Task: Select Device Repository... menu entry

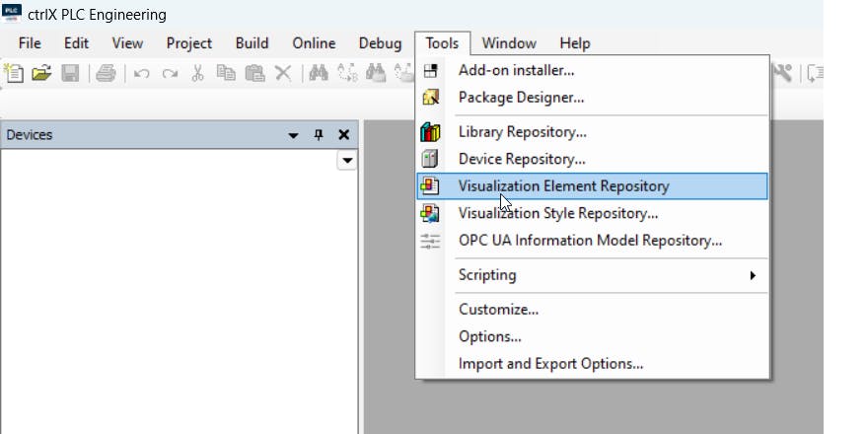Action: point(593,159)
